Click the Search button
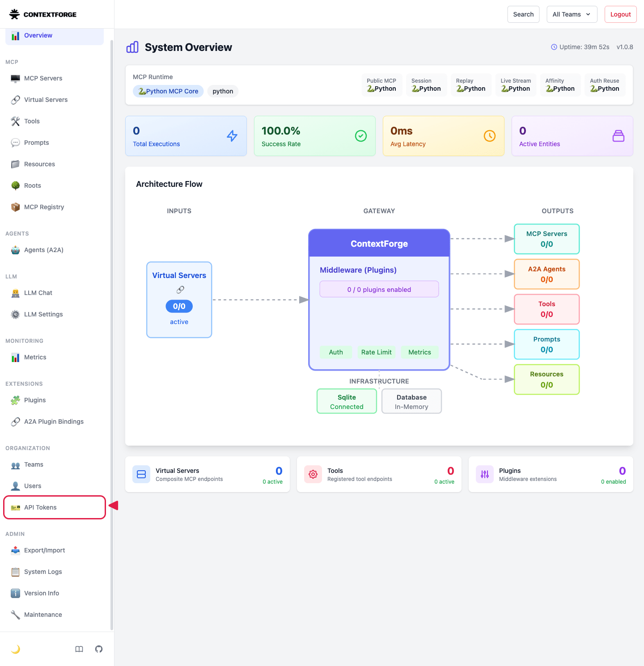 tap(524, 14)
